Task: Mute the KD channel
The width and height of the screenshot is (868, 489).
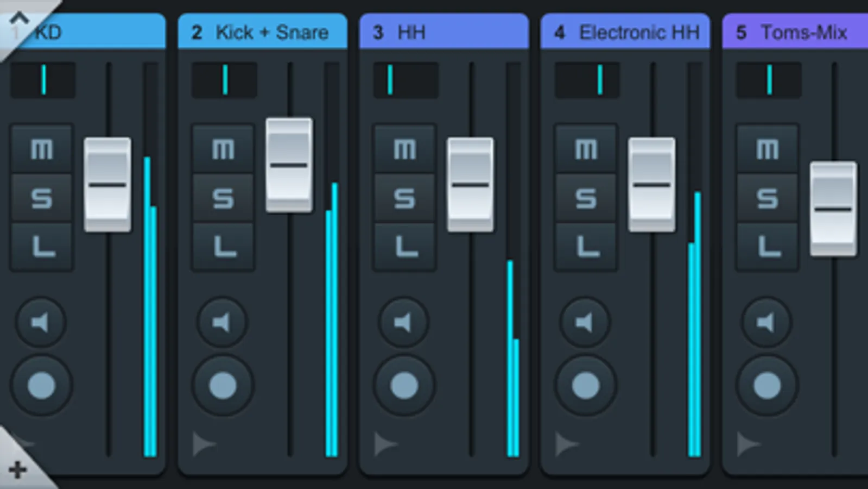Action: coord(42,149)
